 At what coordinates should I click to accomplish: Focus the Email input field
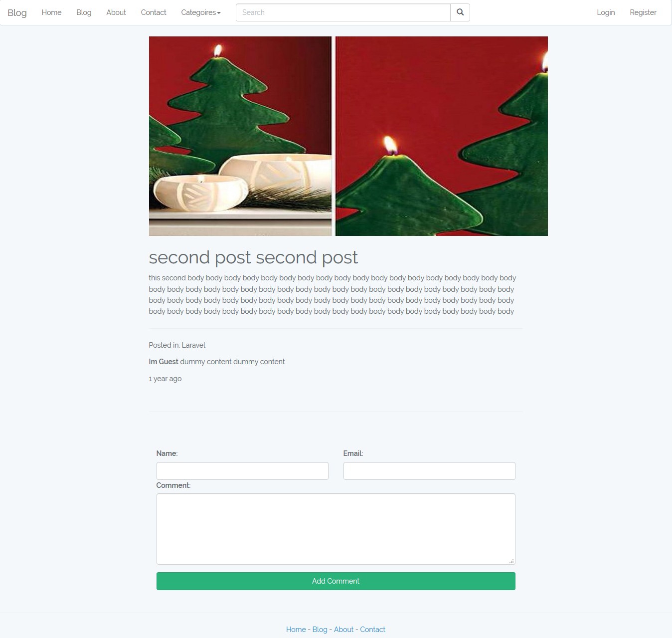[429, 471]
